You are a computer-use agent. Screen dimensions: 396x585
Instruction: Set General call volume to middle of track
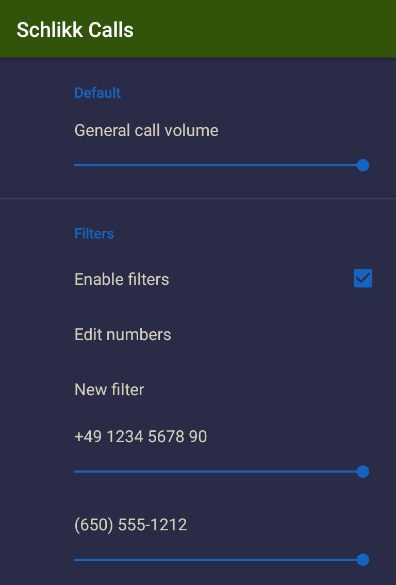218,165
